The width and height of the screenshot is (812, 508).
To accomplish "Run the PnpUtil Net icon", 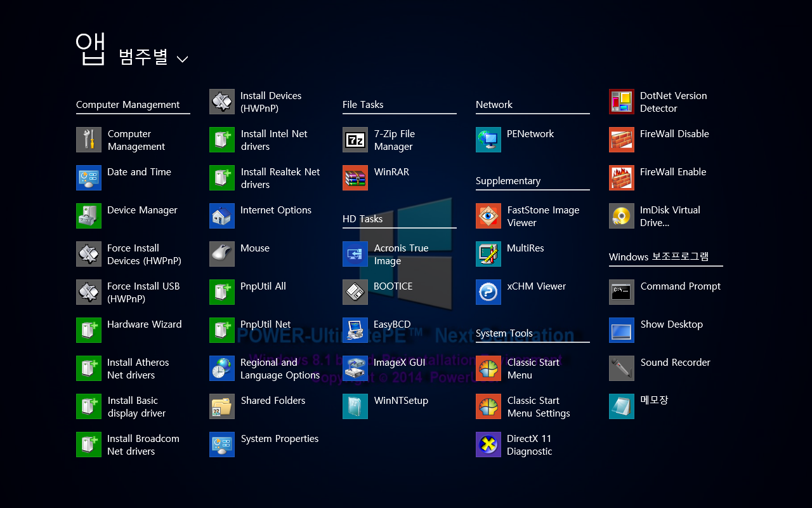I will click(222, 330).
